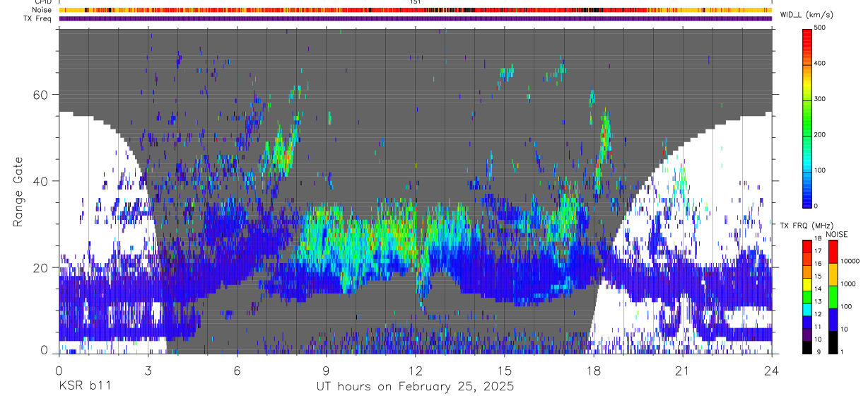Click the '12' tick on the UT hours axis

point(415,370)
